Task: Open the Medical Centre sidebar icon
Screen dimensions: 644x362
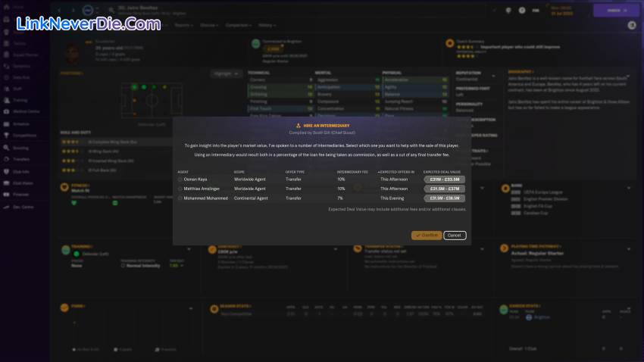Action: click(8, 111)
